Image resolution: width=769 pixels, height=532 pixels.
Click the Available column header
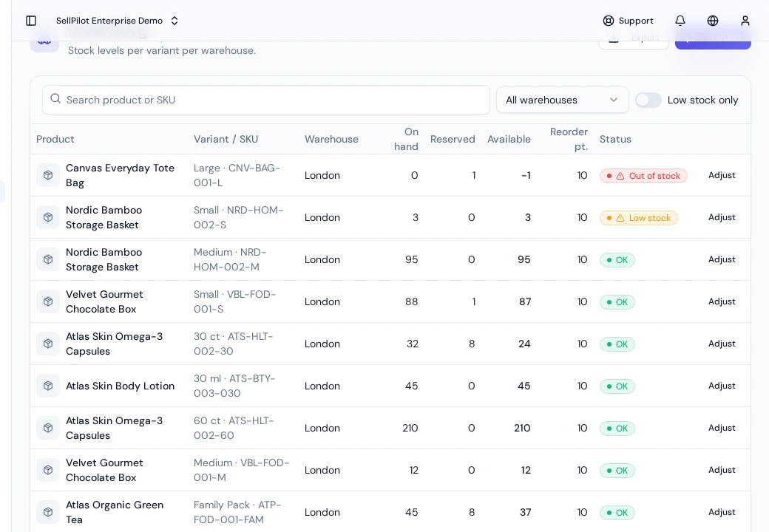pos(509,139)
